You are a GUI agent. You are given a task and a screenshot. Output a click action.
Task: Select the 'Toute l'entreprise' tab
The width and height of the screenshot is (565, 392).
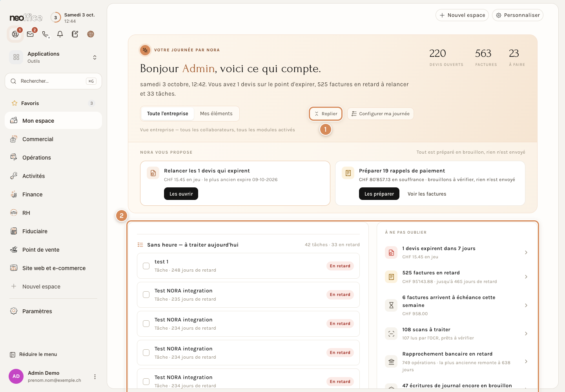pos(168,114)
